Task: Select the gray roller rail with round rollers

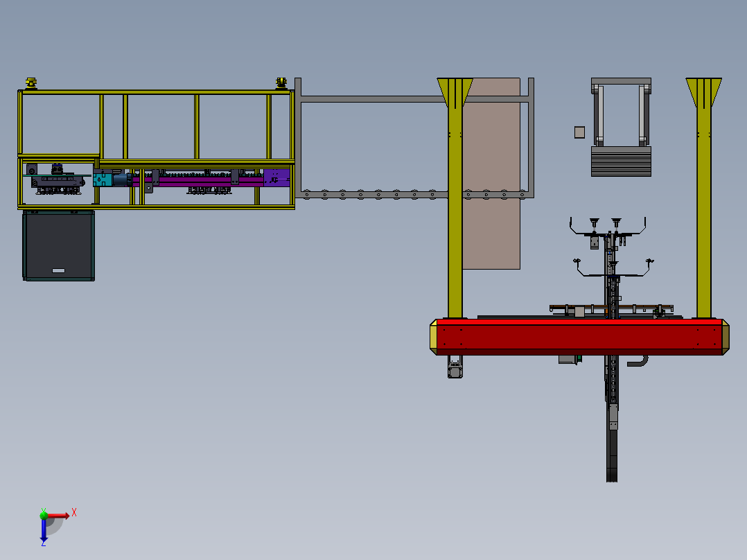Action: pyautogui.click(x=414, y=194)
